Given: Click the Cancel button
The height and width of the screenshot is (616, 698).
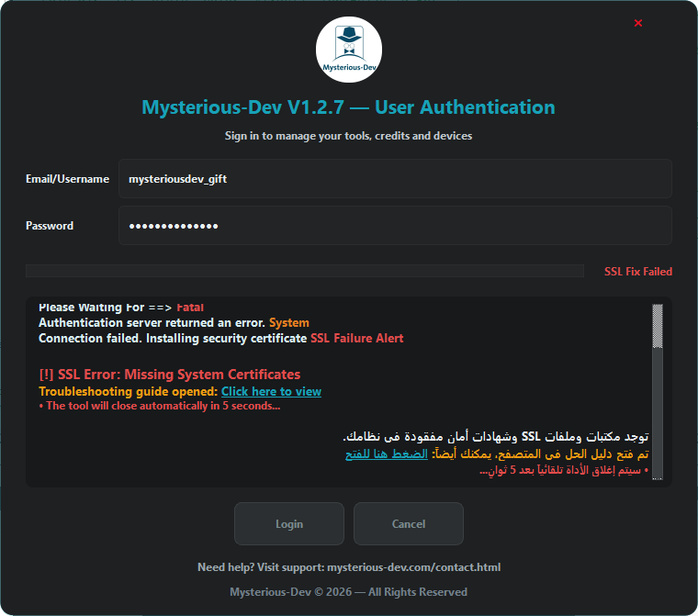Looking at the screenshot, I should [x=408, y=523].
